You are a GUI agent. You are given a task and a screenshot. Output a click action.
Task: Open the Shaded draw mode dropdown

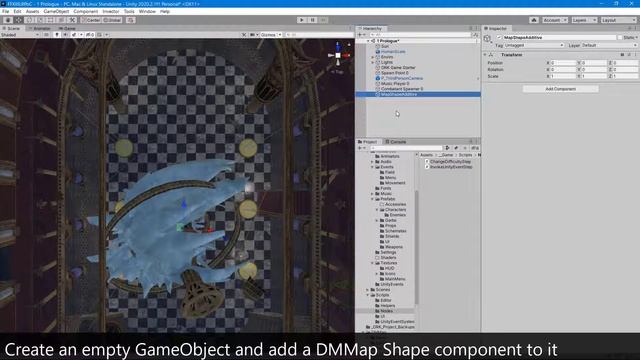(20, 35)
